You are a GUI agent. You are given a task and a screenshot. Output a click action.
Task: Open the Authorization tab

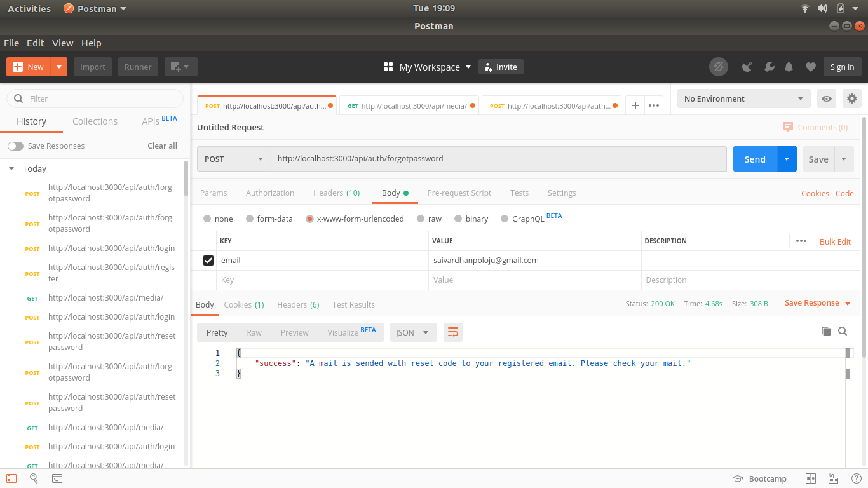click(x=270, y=193)
